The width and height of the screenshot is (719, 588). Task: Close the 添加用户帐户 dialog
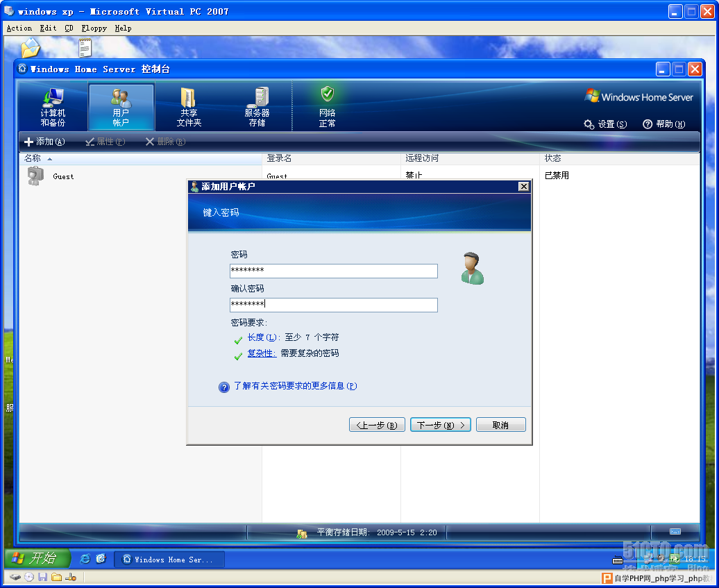click(x=524, y=186)
